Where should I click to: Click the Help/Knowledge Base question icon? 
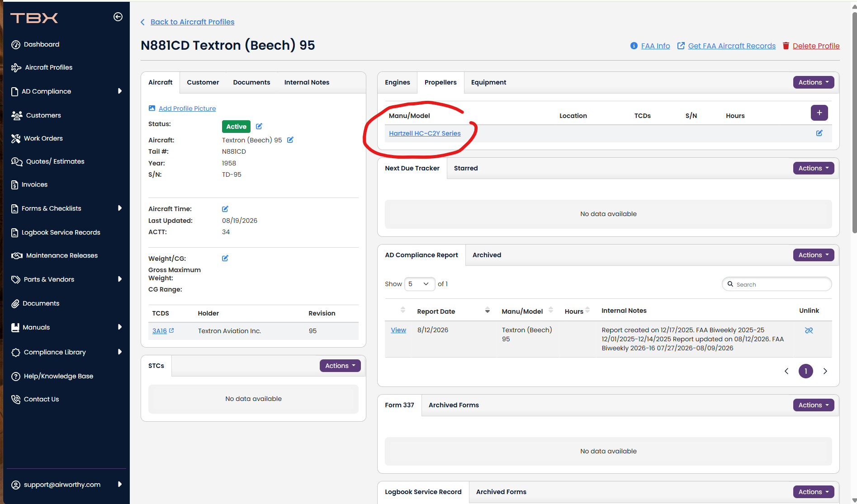(x=16, y=376)
